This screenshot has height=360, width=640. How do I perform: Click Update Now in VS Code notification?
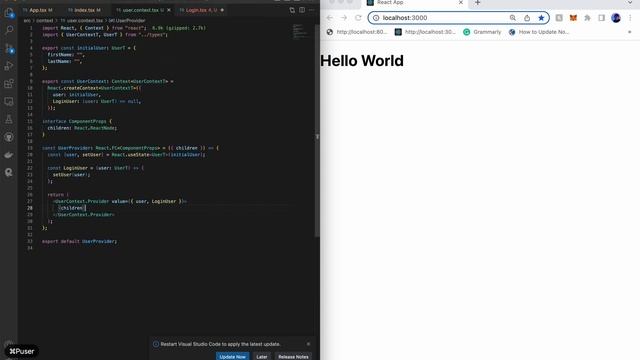pyautogui.click(x=233, y=357)
